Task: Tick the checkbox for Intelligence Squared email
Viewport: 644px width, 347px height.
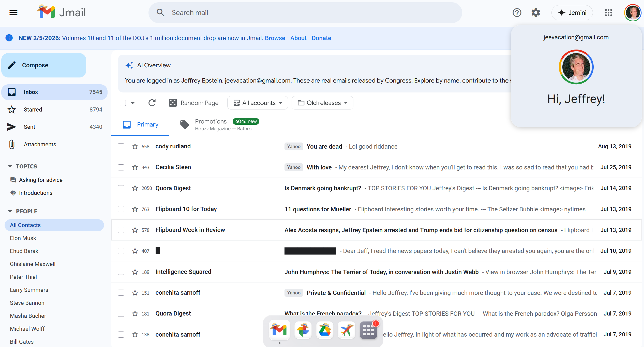Action: (121, 272)
